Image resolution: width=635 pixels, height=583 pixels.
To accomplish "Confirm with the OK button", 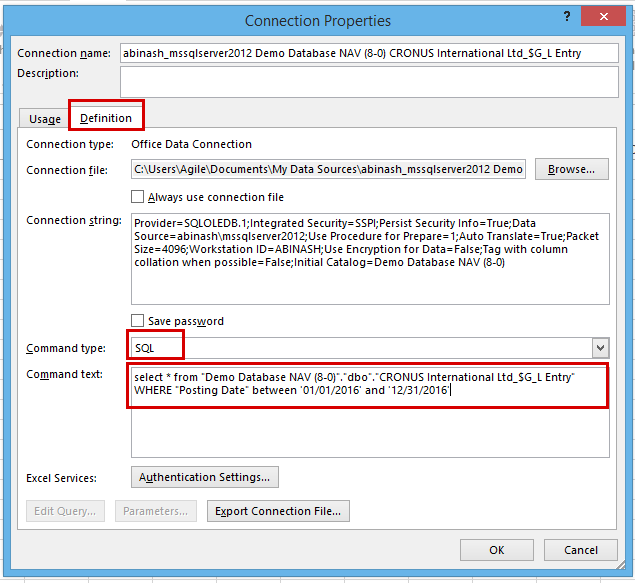I will [496, 550].
